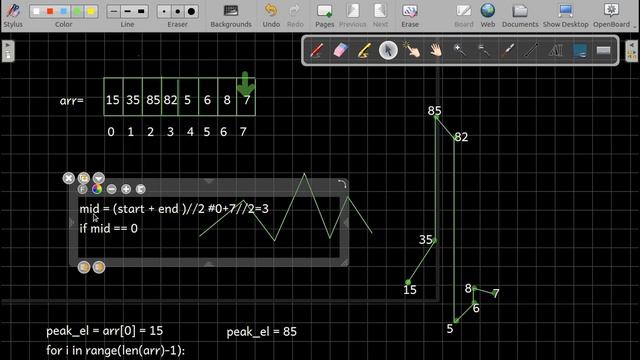Choose the medium eraser size
The image size is (640, 360).
coord(178,11)
